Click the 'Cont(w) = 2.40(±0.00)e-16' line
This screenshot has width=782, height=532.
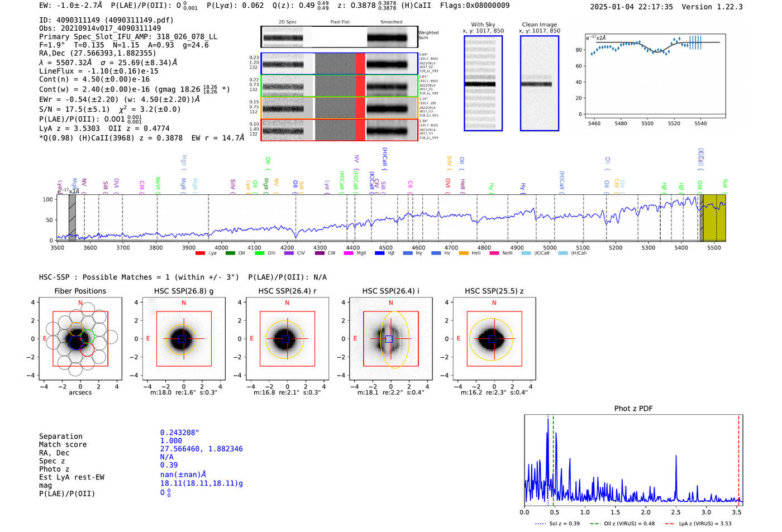[x=135, y=89]
